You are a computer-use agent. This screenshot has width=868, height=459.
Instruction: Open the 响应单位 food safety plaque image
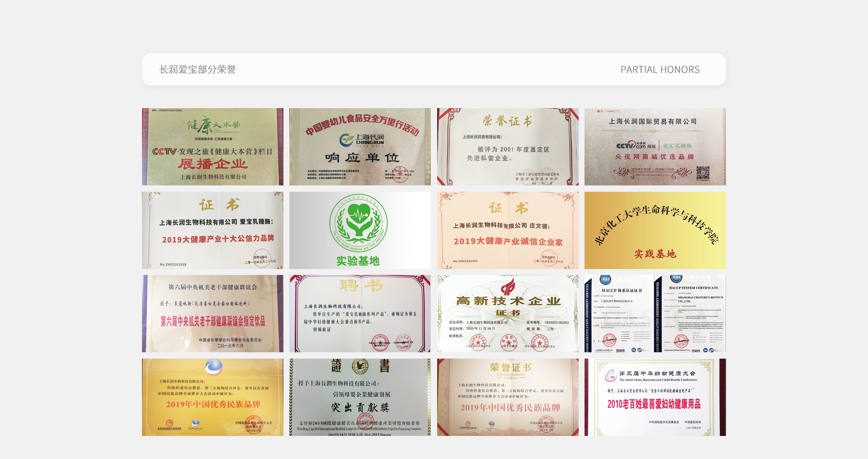tap(360, 147)
